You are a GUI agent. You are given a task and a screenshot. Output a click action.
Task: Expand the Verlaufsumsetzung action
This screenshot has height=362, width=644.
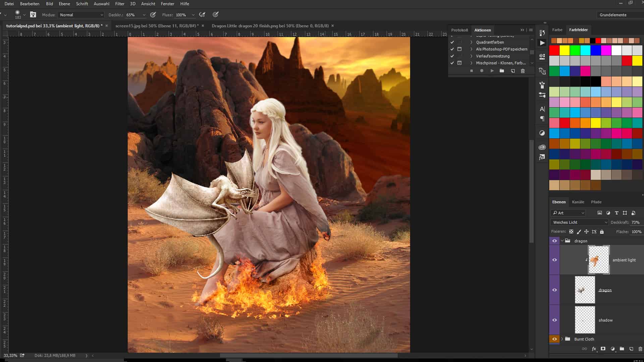coord(471,56)
